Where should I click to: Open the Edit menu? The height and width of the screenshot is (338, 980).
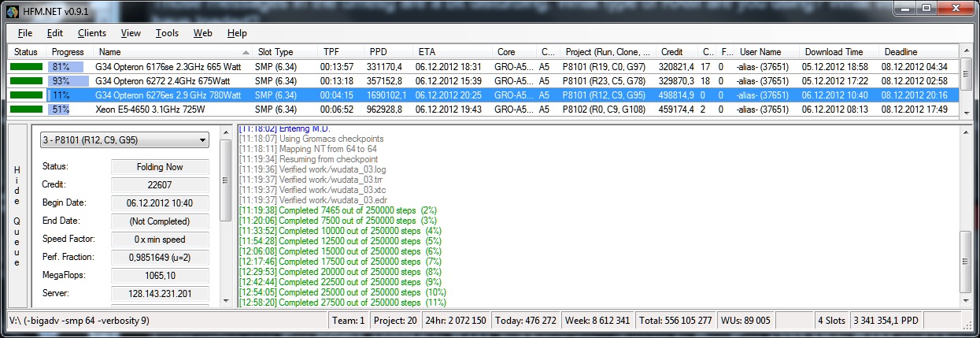pos(54,33)
